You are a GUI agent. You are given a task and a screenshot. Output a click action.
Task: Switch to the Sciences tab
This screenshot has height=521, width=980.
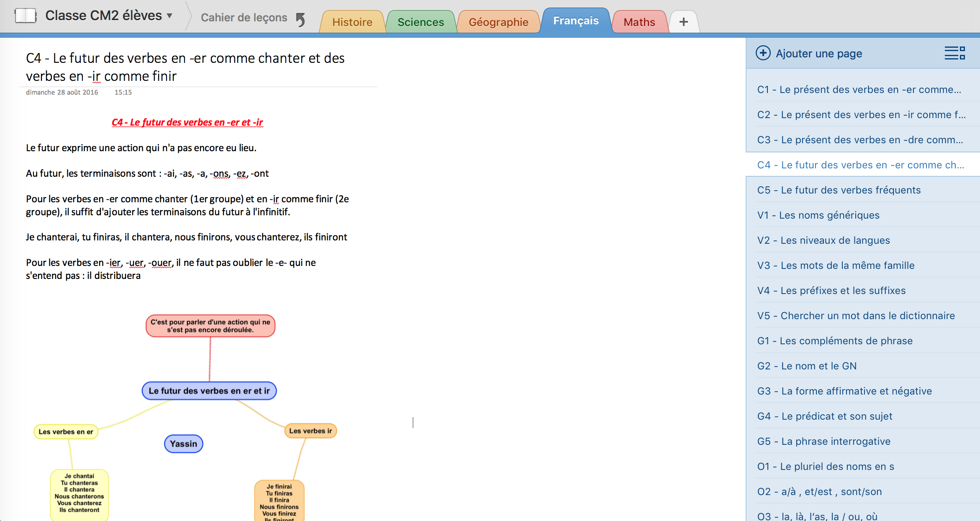(x=421, y=22)
